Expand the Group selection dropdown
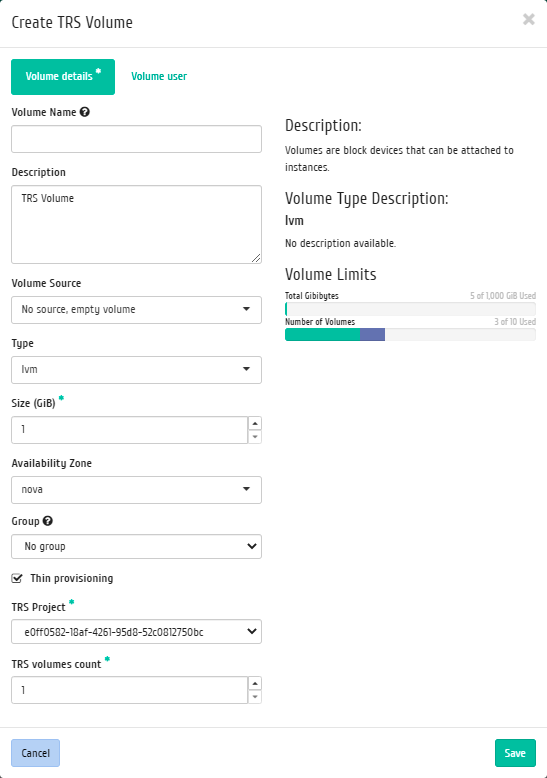Viewport: 547px width, 778px height. pos(137,546)
